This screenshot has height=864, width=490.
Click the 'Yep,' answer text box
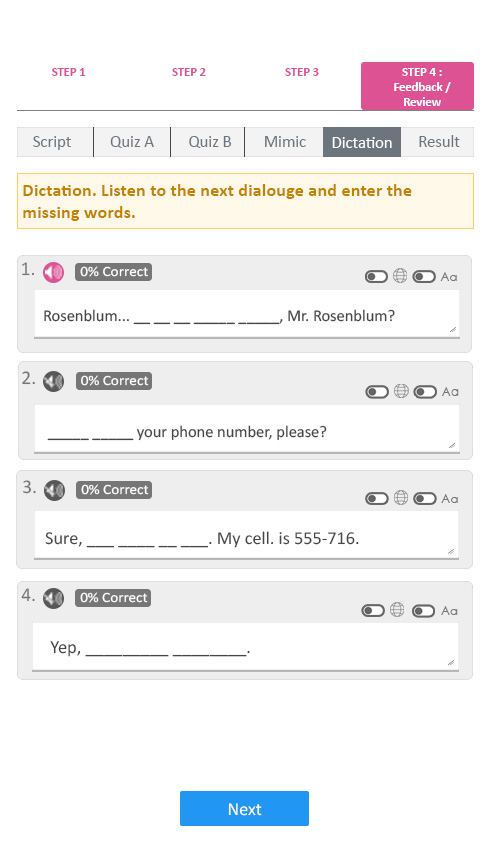pos(245,647)
